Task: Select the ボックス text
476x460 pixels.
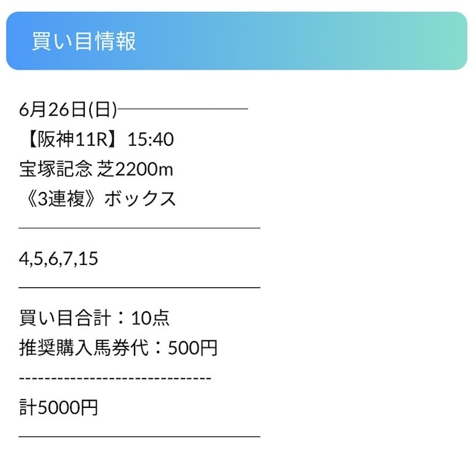Action: click(x=140, y=199)
